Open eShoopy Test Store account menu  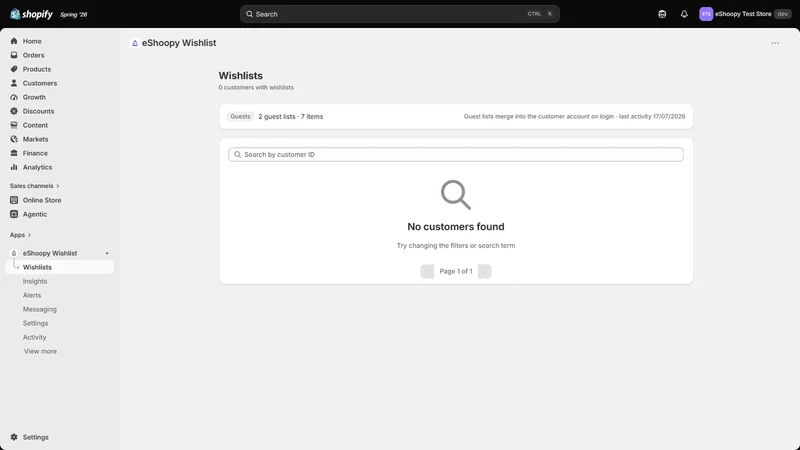pyautogui.click(x=745, y=14)
